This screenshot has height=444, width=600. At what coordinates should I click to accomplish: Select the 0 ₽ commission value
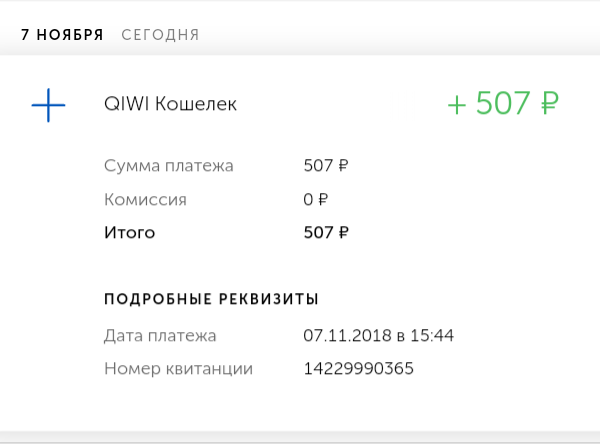[315, 199]
